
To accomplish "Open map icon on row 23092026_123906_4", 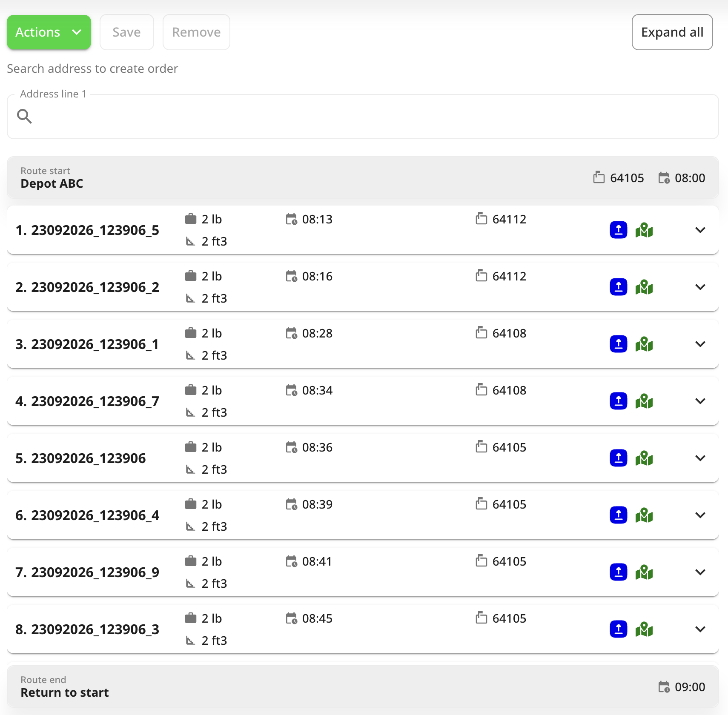I will (644, 515).
